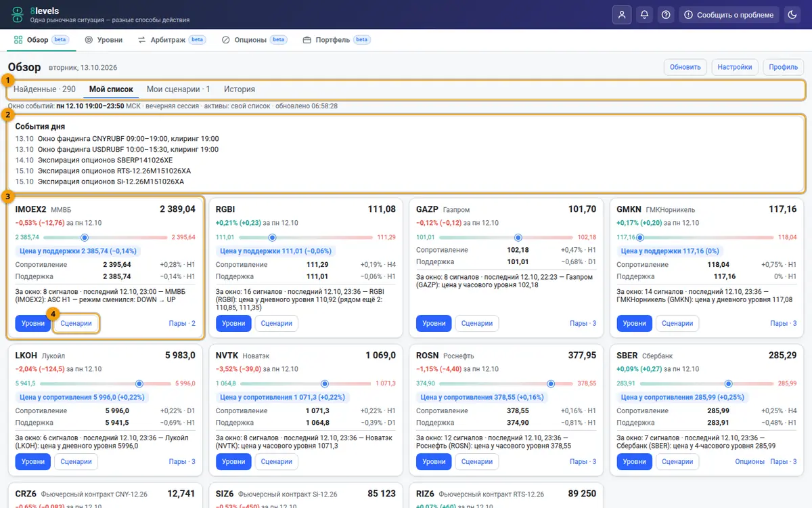The image size is (812, 508).
Task: Open the notifications bell icon
Action: [644, 15]
